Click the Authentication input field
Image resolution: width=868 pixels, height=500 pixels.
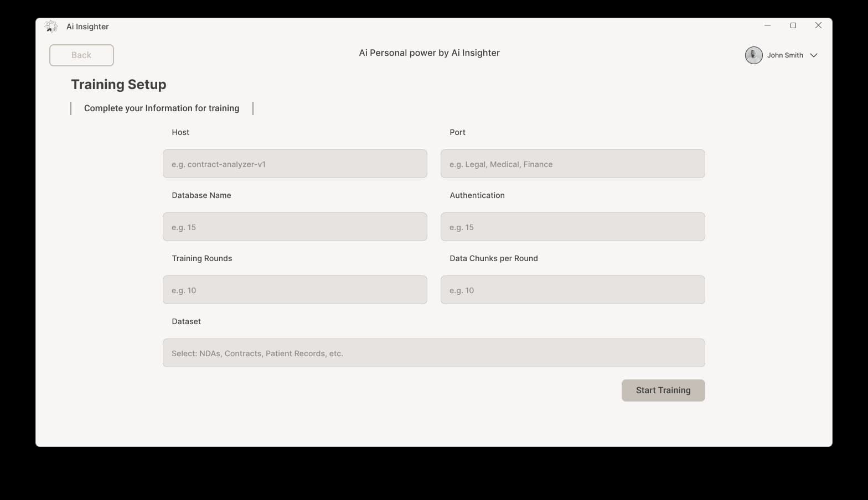coord(572,227)
